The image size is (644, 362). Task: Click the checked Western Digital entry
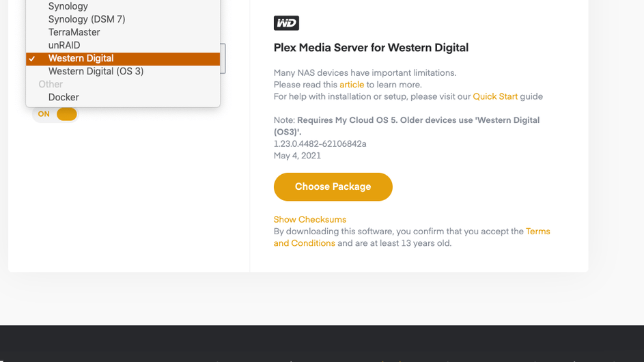(x=81, y=58)
